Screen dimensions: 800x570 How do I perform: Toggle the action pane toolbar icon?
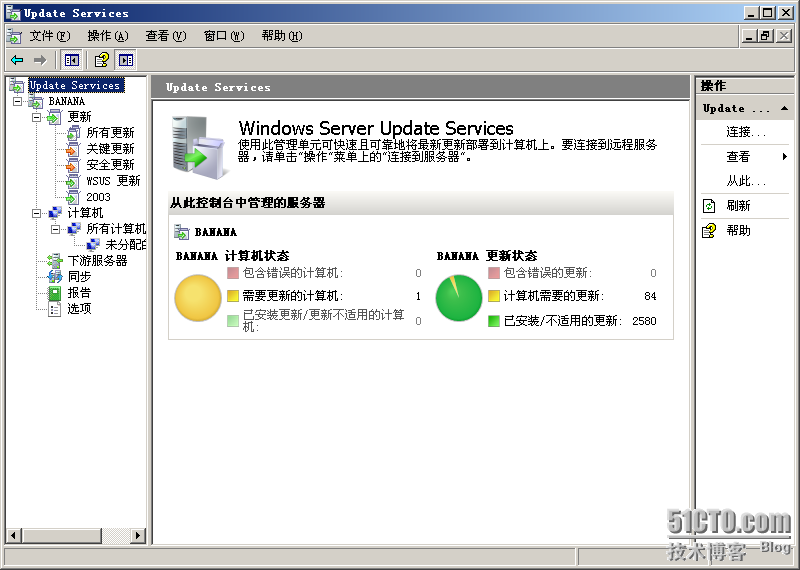tap(126, 60)
